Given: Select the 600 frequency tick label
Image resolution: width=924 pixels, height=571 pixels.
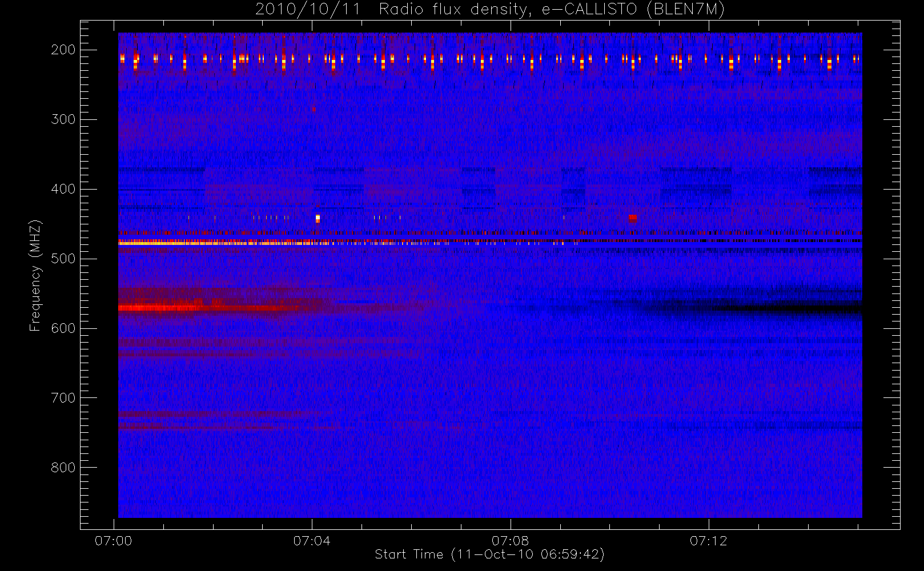Looking at the screenshot, I should click(63, 328).
